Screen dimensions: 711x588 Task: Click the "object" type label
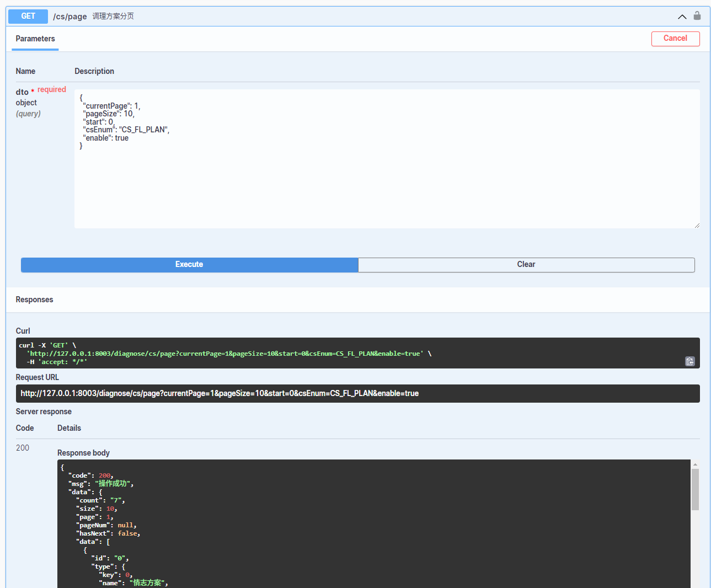26,103
